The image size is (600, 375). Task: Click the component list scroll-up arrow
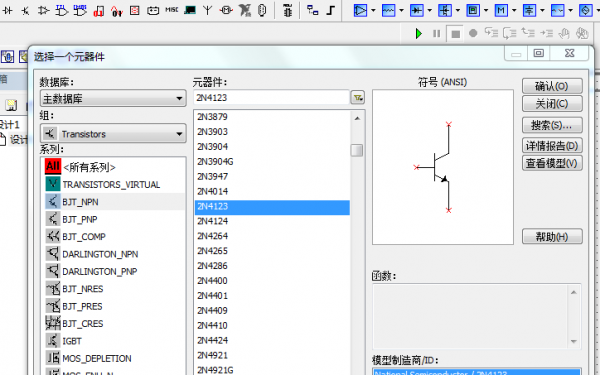click(x=357, y=118)
